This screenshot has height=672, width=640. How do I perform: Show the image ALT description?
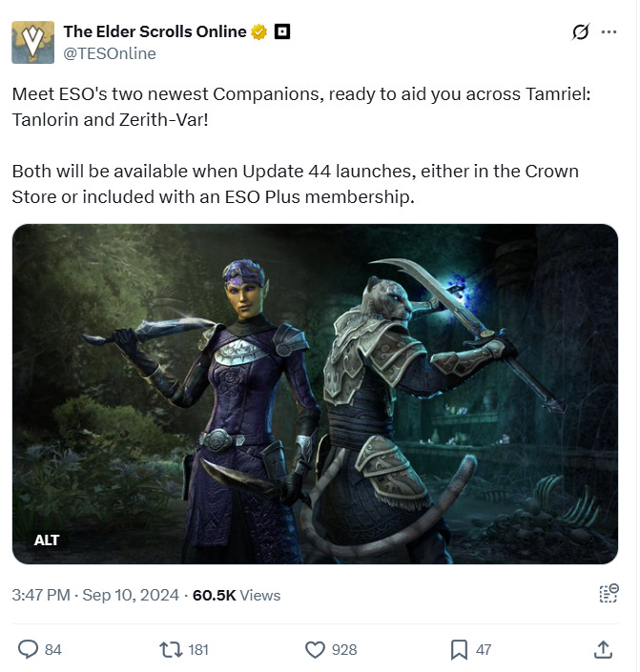pos(47,540)
